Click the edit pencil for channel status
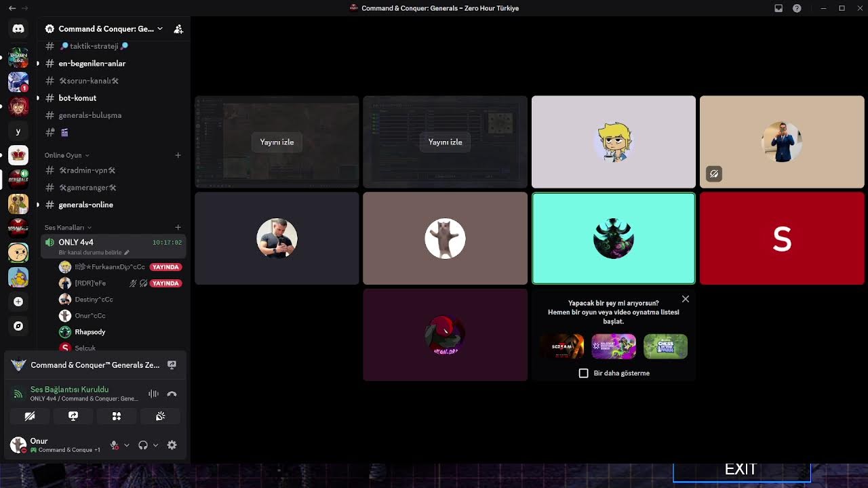The width and height of the screenshot is (868, 488). click(x=126, y=253)
